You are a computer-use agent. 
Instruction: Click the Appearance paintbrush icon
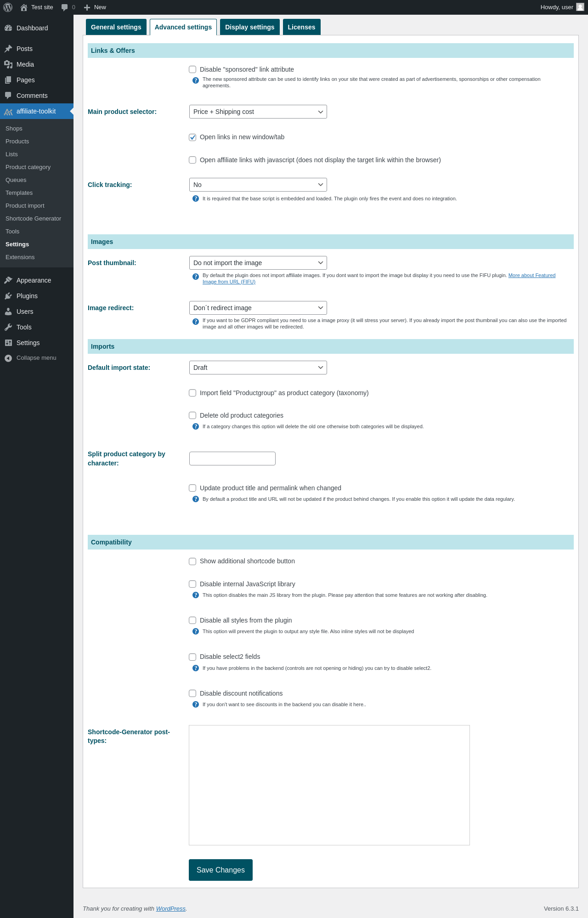(x=8, y=280)
